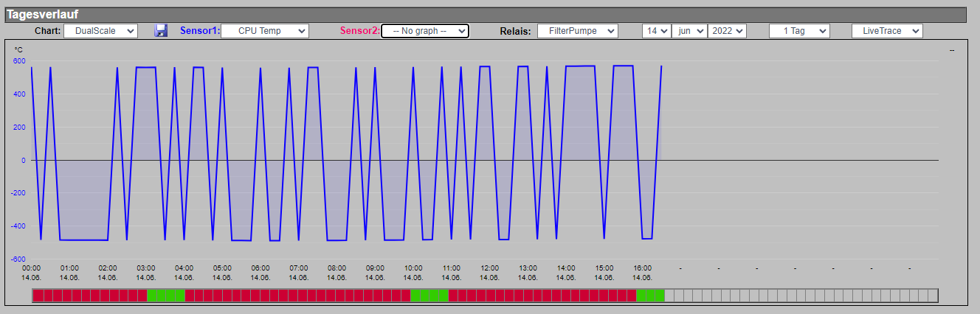Viewport: 980px width, 314px height.
Task: Open the year dropdown showing 2022
Action: [727, 31]
